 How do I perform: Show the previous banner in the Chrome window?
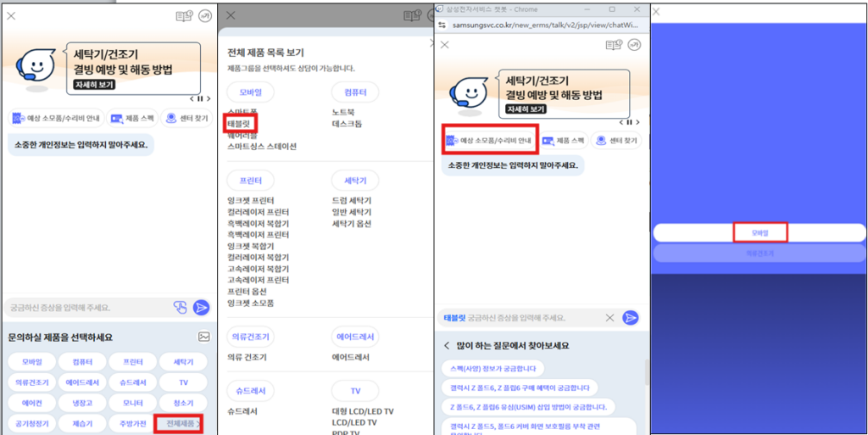coord(621,122)
